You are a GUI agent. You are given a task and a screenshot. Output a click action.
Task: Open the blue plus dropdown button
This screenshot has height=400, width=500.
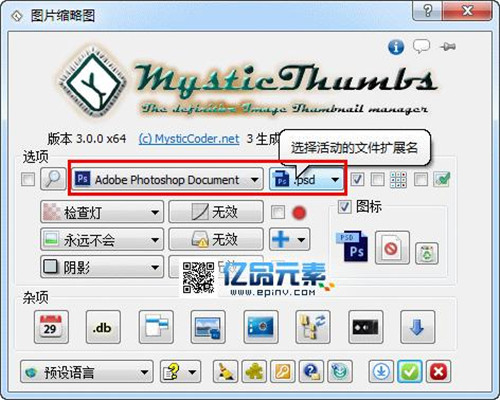point(290,239)
